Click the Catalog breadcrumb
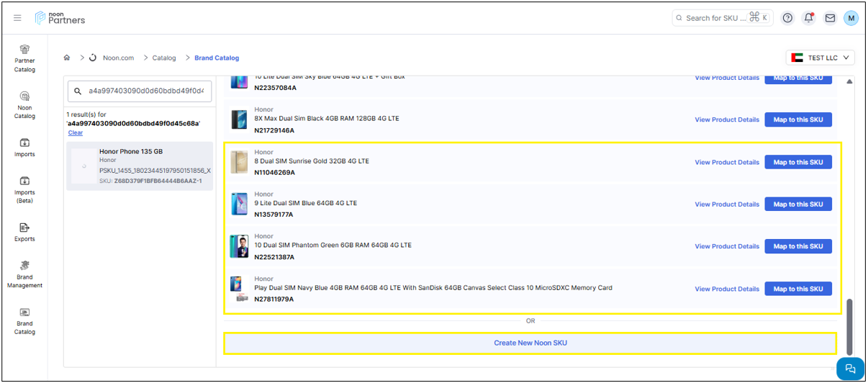Viewport: 868px width, 383px height. click(164, 58)
